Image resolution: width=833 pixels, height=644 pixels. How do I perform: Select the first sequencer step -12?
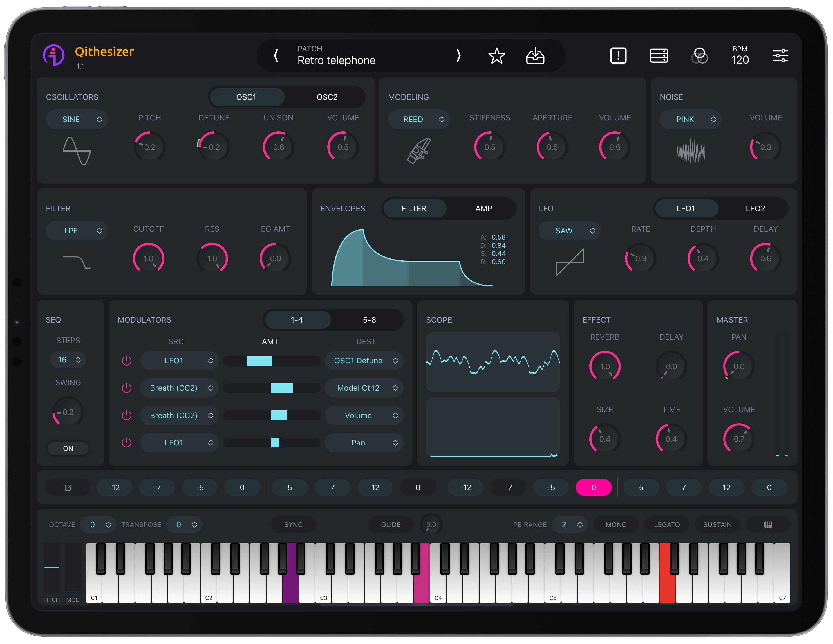pos(114,487)
